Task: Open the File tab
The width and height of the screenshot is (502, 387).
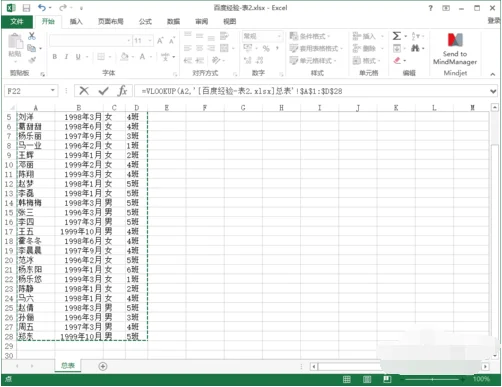Action: (x=17, y=22)
